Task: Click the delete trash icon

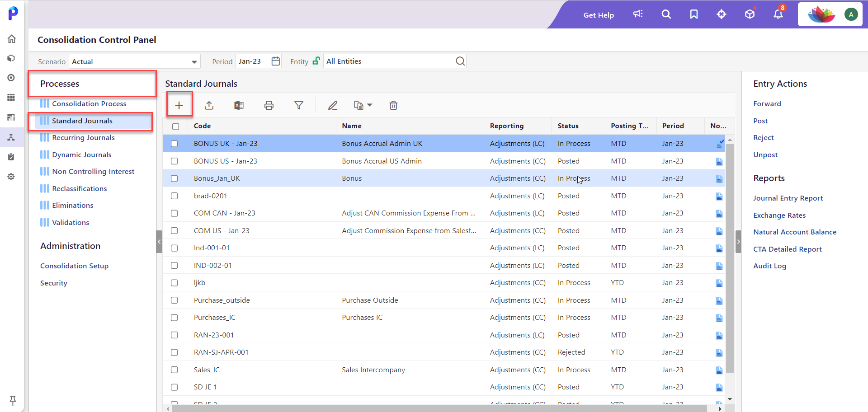Action: [x=393, y=105]
